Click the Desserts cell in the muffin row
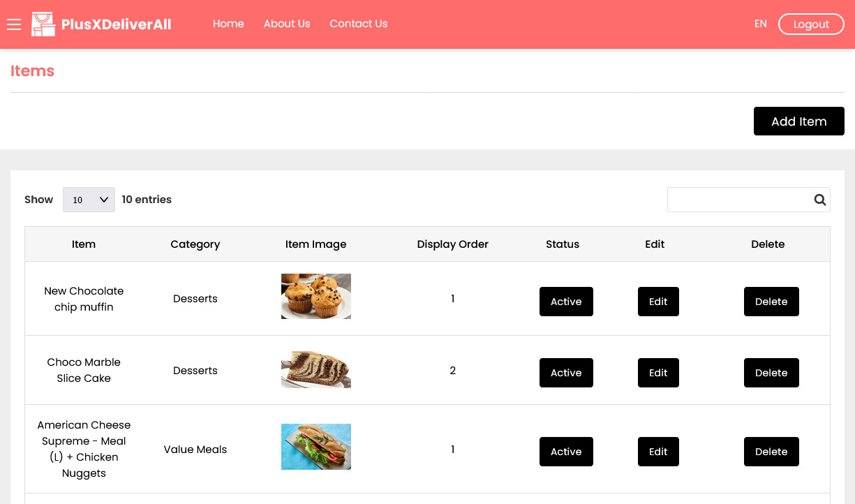The width and height of the screenshot is (855, 504). click(195, 299)
